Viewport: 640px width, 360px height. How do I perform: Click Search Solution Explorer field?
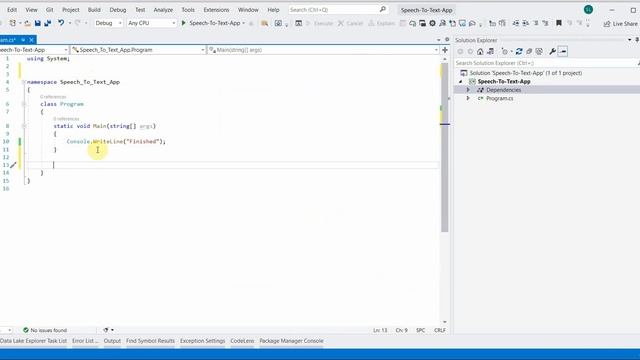(x=547, y=63)
